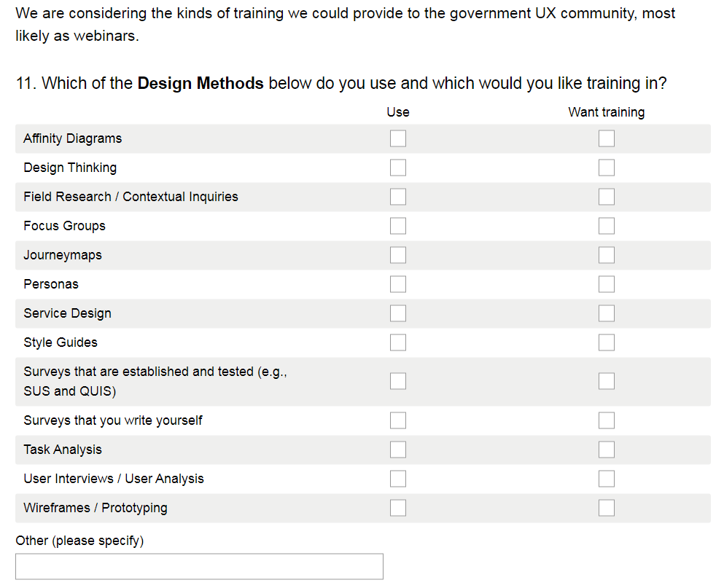Check Use for established SUS and QUIS surveys
The height and width of the screenshot is (588, 724).
397,381
